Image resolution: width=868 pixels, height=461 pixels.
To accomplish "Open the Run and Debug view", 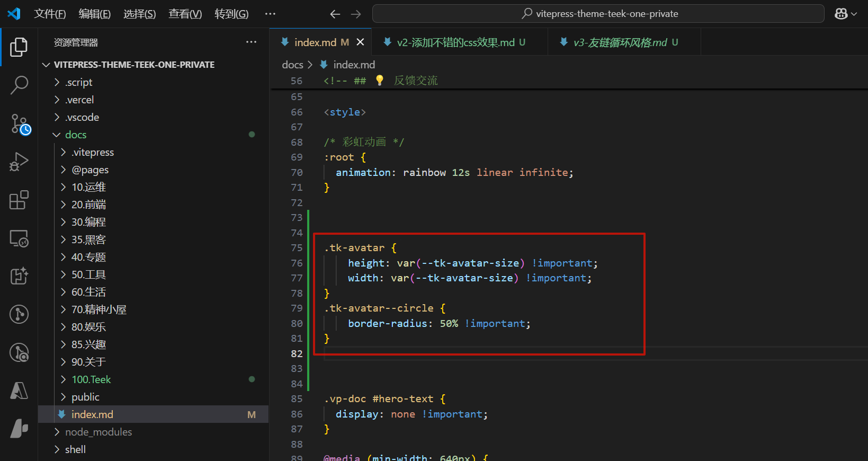I will click(19, 162).
